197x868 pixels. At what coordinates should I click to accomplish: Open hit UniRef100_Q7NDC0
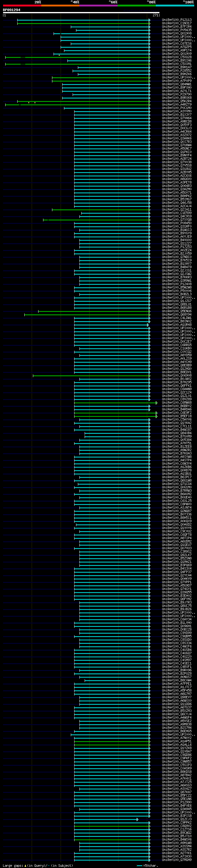tap(177, 257)
